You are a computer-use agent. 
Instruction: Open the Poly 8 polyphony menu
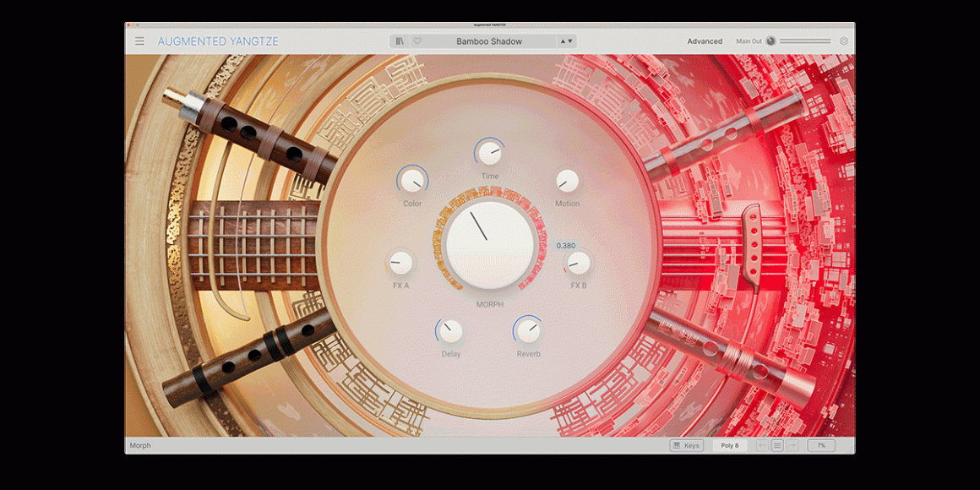(730, 445)
